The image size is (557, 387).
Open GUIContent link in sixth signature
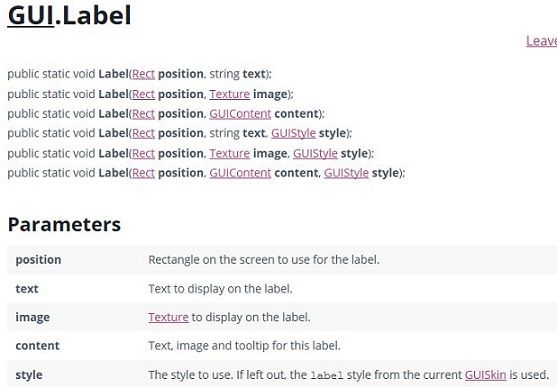coord(240,173)
